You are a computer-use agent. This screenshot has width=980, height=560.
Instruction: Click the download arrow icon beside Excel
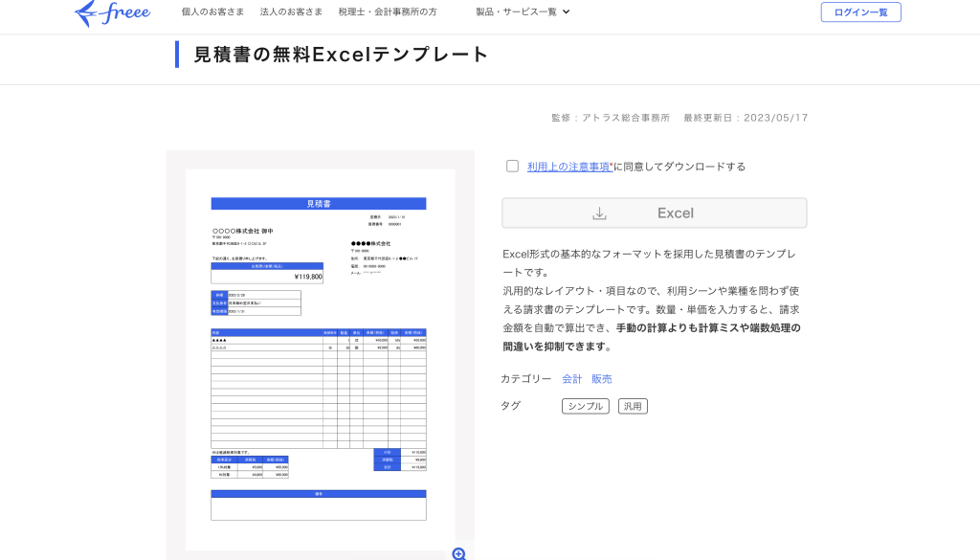pyautogui.click(x=600, y=213)
